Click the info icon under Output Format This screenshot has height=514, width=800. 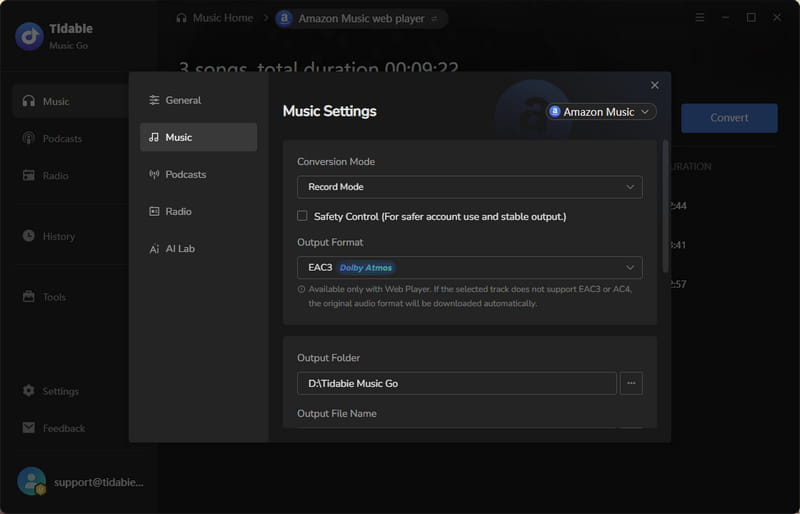302,289
